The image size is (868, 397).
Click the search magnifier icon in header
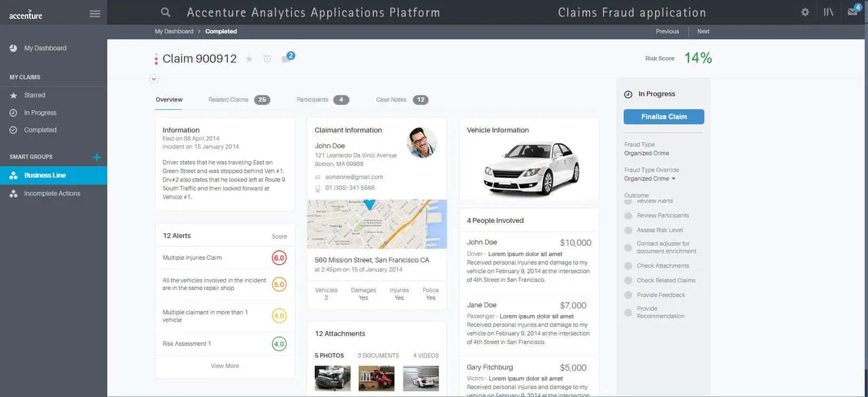point(165,12)
